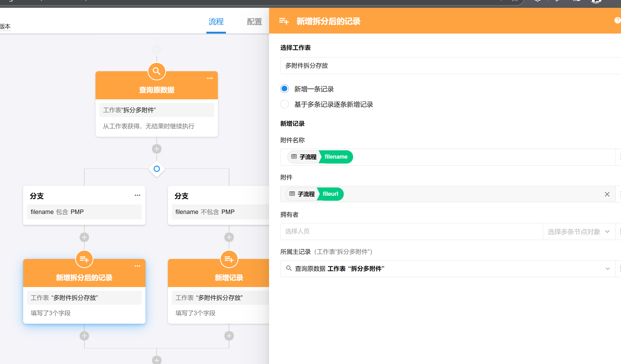Click the magnifier icon on 查询原数据 node
The height and width of the screenshot is (364, 621).
(x=156, y=71)
